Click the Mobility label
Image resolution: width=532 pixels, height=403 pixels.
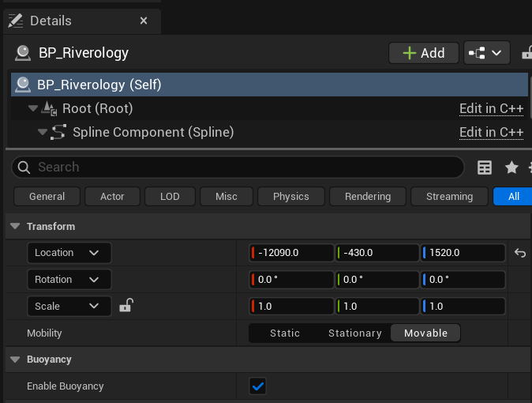[x=44, y=333]
